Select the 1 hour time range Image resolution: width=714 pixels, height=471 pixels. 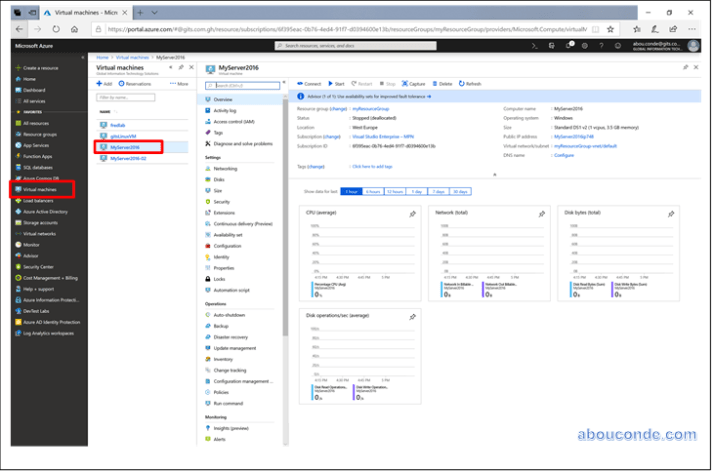point(351,190)
